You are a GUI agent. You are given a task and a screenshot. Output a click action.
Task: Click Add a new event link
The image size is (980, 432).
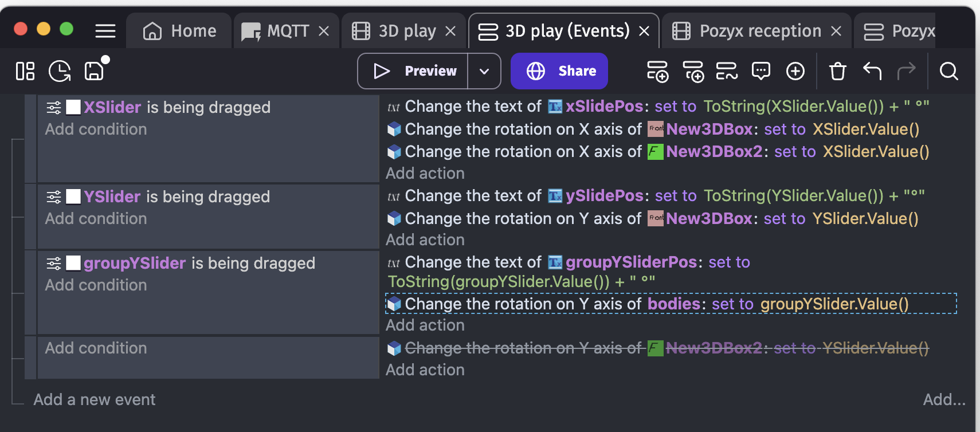[94, 399]
